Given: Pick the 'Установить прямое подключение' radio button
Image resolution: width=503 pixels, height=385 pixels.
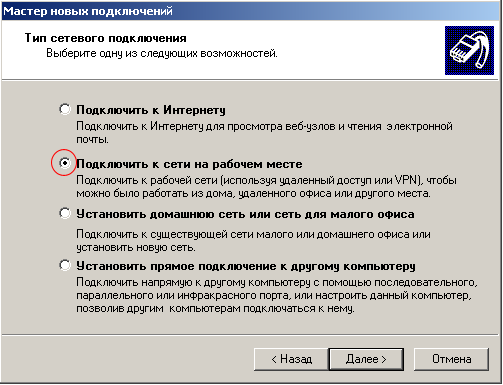Looking at the screenshot, I should [x=65, y=265].
